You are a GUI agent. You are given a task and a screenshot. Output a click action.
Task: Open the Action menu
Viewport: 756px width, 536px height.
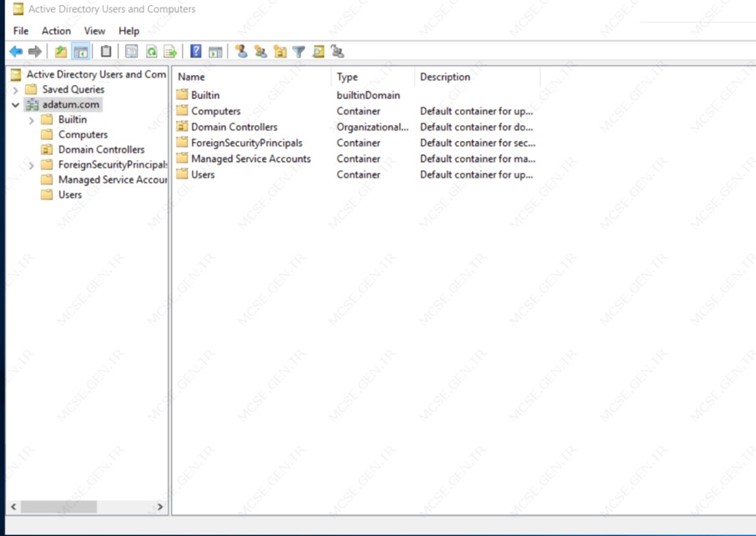tap(56, 31)
